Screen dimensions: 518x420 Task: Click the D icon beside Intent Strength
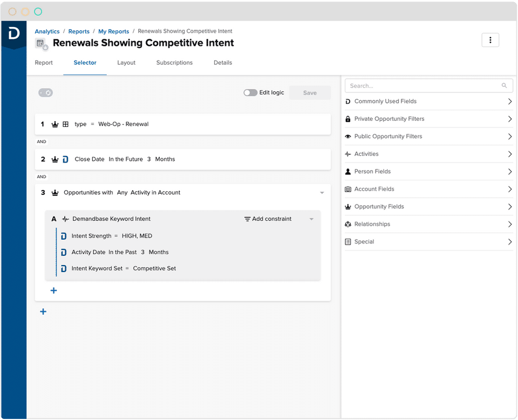click(x=64, y=236)
